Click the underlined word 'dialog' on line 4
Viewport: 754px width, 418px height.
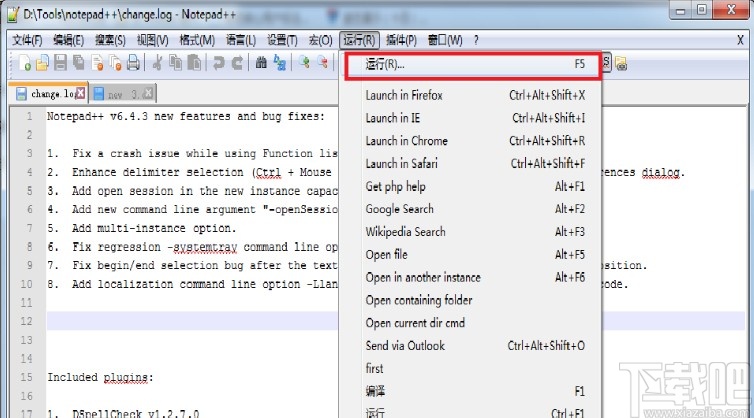[x=661, y=172]
